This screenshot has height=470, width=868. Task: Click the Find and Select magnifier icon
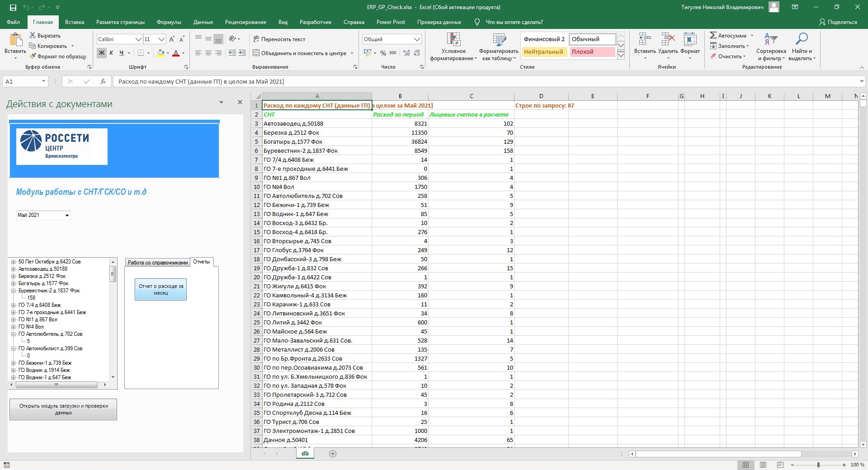[x=802, y=39]
